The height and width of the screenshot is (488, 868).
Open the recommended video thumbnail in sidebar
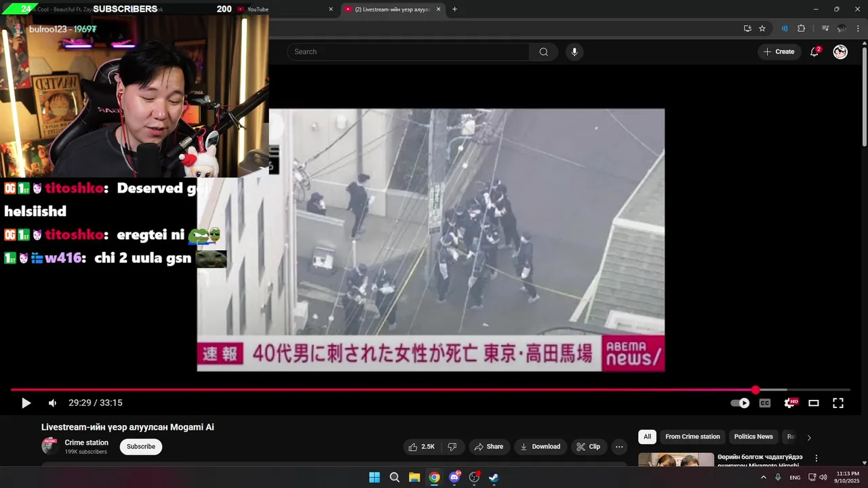[x=676, y=460]
